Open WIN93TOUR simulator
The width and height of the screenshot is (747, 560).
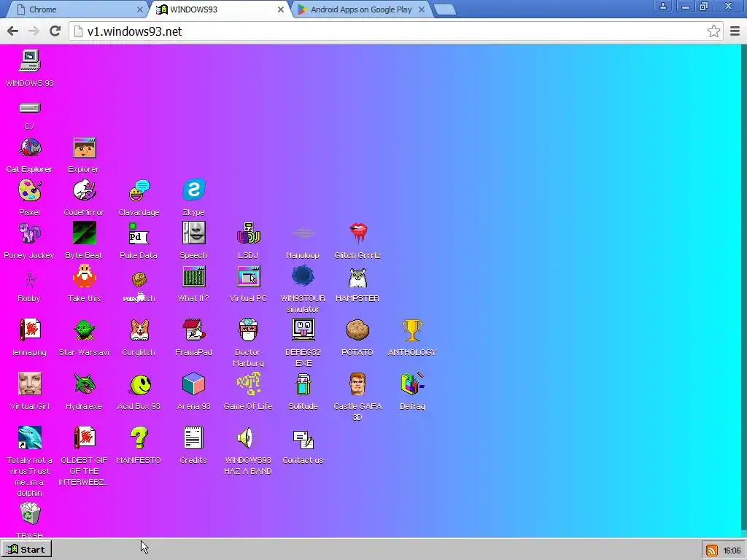303,276
